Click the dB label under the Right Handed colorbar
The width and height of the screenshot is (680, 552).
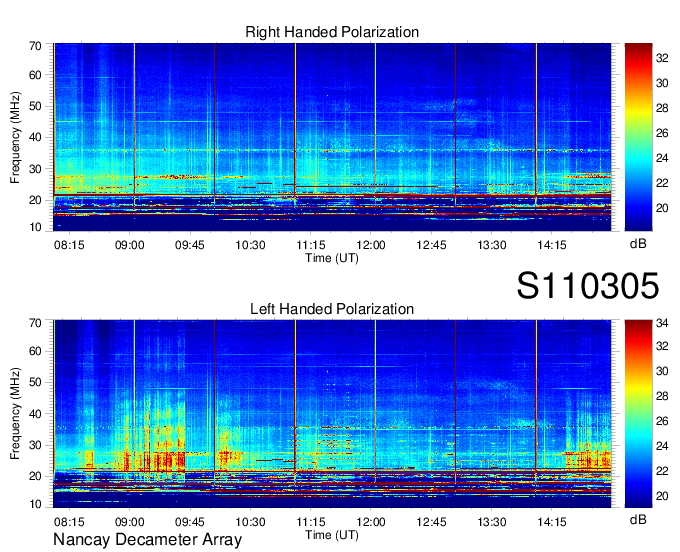click(x=638, y=244)
